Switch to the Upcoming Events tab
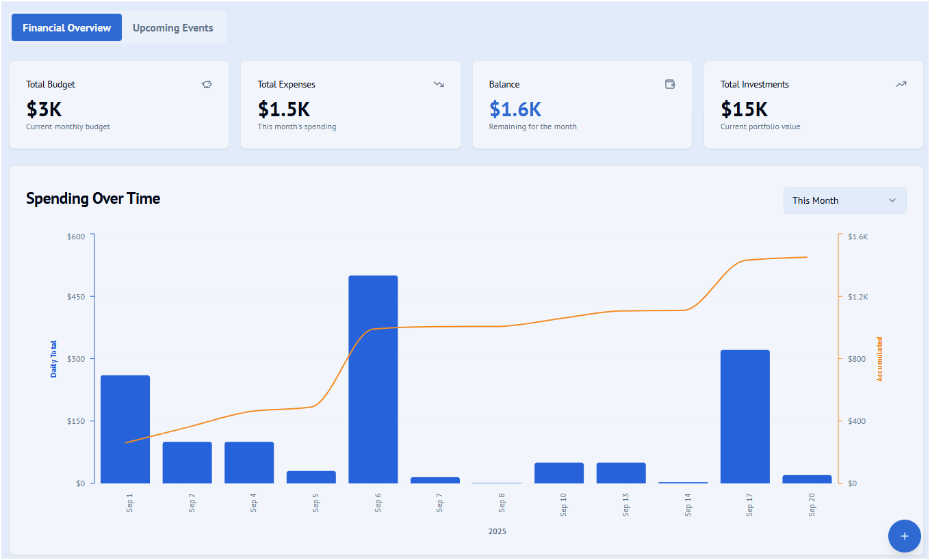The height and width of the screenshot is (560, 930). [x=173, y=27]
